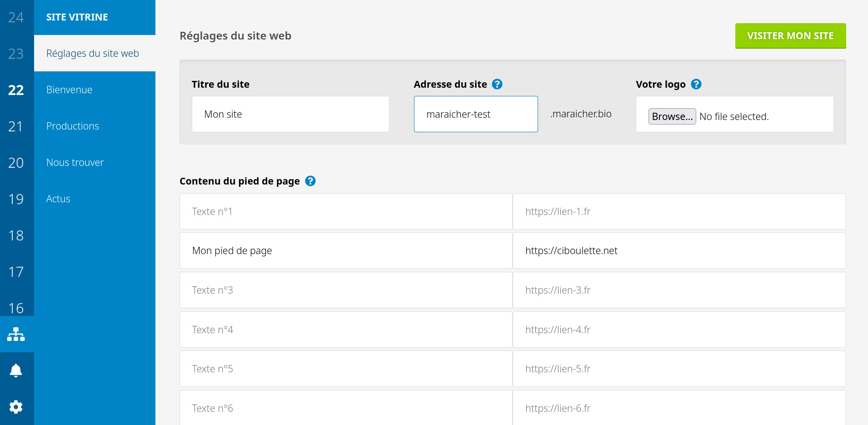Click Browse... to choose a logo file
868x425 pixels.
tap(672, 116)
